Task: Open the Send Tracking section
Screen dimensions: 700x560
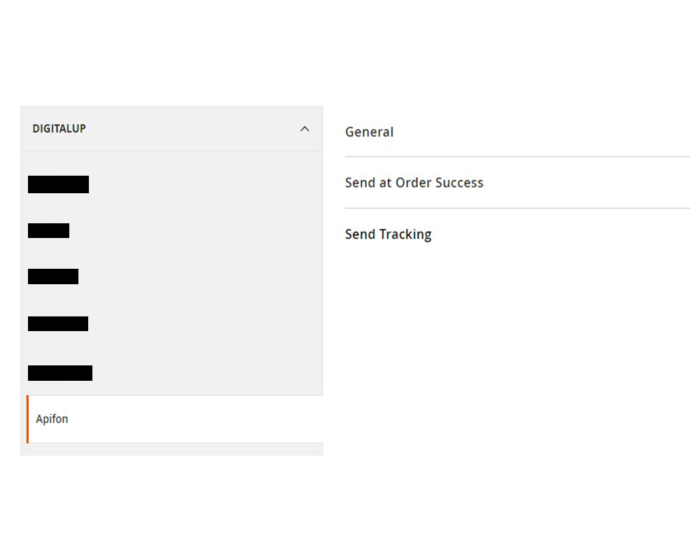Action: coord(388,234)
